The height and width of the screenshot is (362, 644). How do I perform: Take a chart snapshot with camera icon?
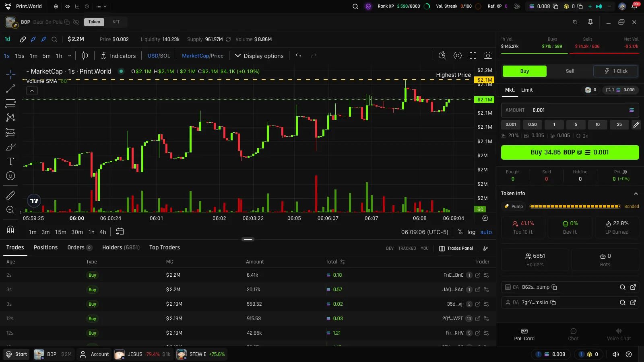coord(488,56)
